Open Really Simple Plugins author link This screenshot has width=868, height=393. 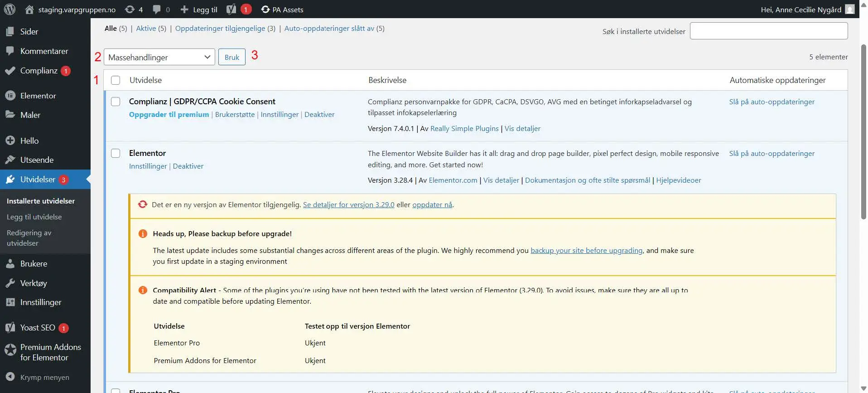(x=464, y=128)
